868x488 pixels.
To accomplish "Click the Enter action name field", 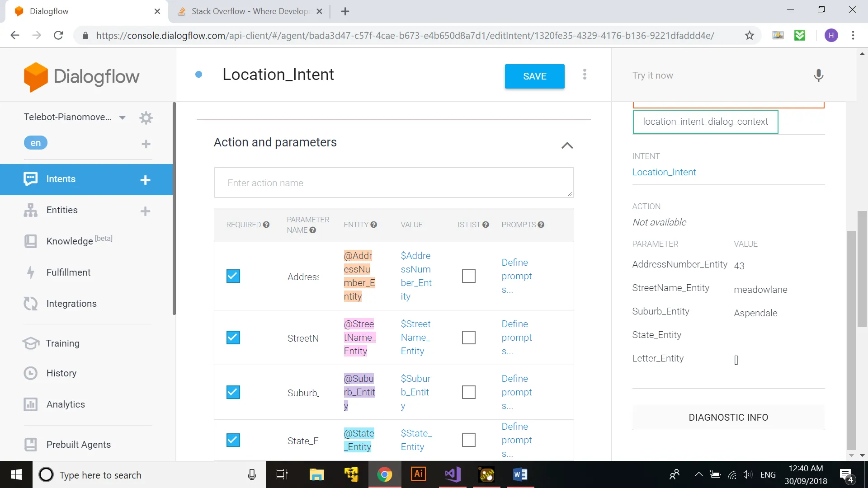I will [x=393, y=183].
